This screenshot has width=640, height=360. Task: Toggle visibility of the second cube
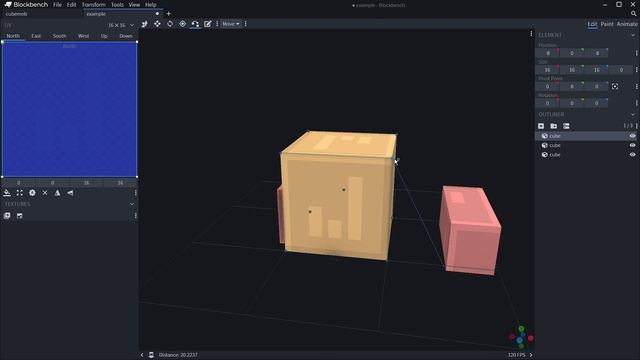pyautogui.click(x=632, y=145)
